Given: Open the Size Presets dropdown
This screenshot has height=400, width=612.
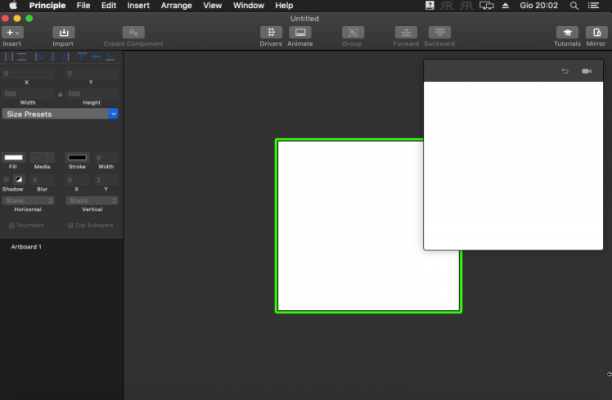Looking at the screenshot, I should click(60, 114).
